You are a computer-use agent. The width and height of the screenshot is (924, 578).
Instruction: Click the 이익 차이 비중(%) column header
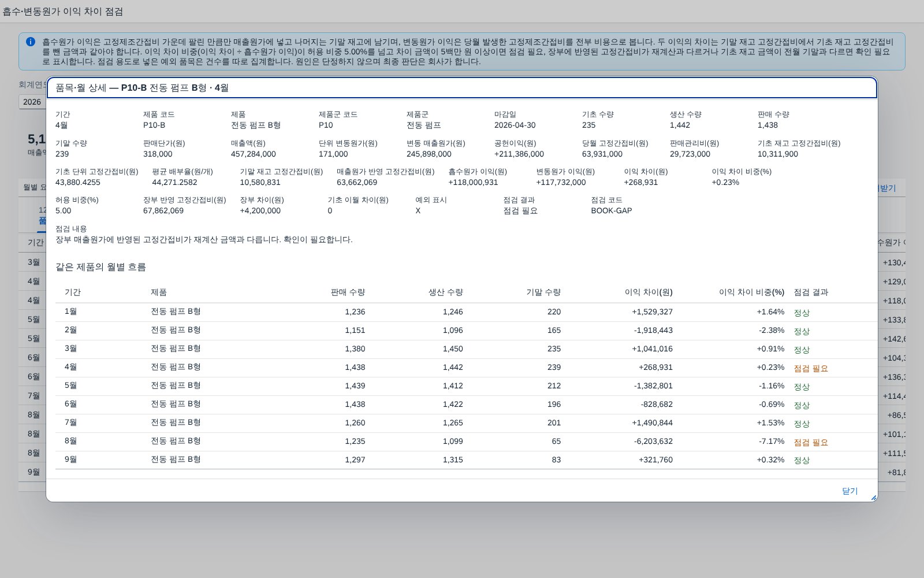point(751,292)
